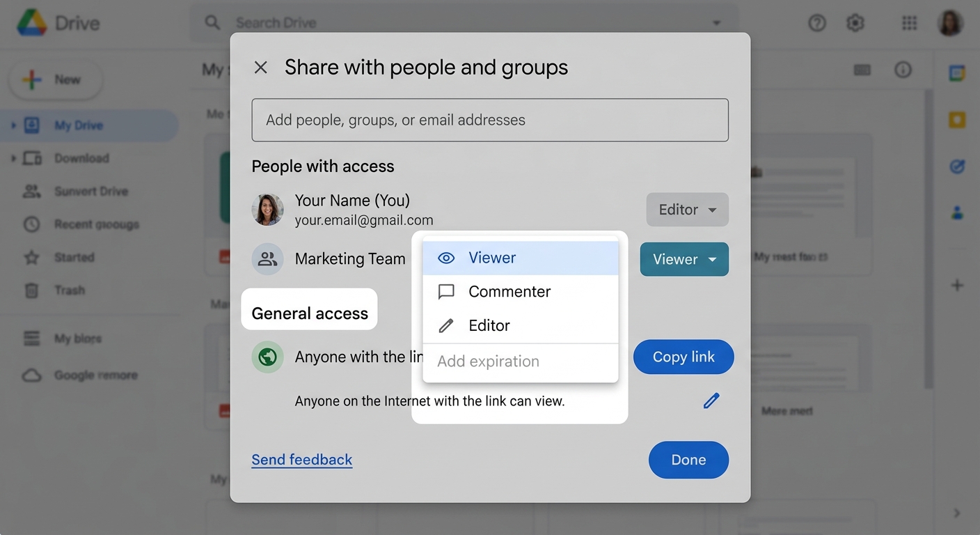
Task: Click the Recent clock icon in sidebar
Action: tap(31, 224)
